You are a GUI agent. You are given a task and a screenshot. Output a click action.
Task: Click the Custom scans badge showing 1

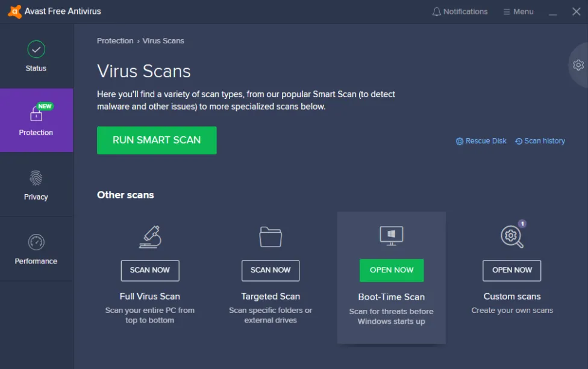(522, 224)
